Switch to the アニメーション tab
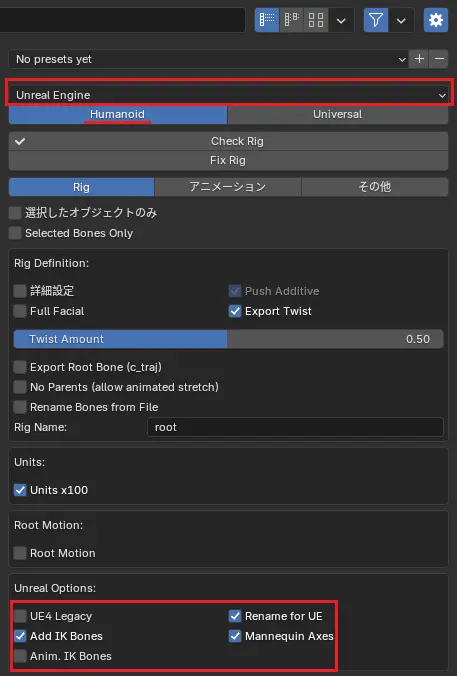Image resolution: width=457 pixels, height=676 pixels. tap(228, 187)
